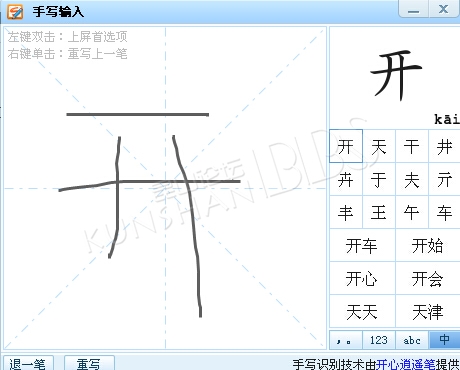Choose suggested word 开心

click(362, 278)
